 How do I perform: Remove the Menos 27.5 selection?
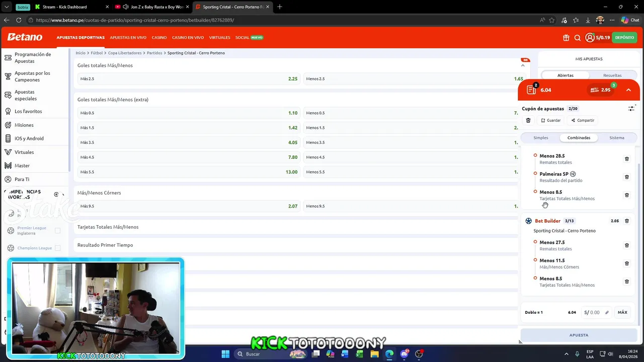(627, 245)
